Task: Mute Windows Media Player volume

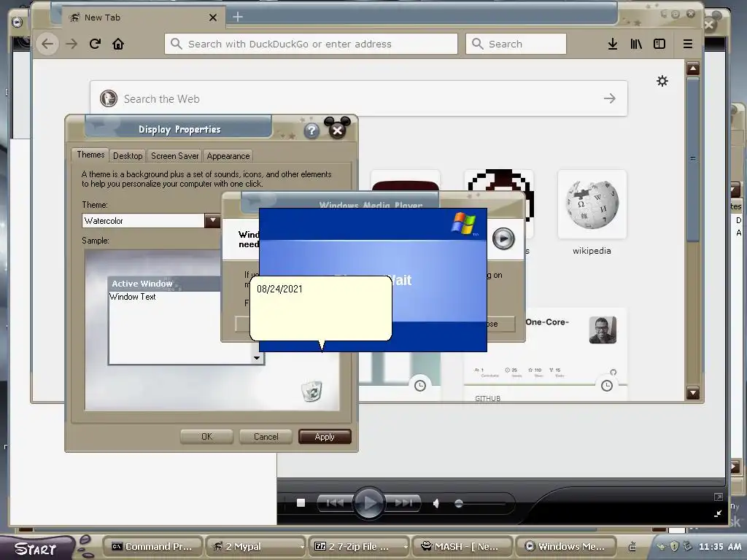Action: (x=436, y=503)
